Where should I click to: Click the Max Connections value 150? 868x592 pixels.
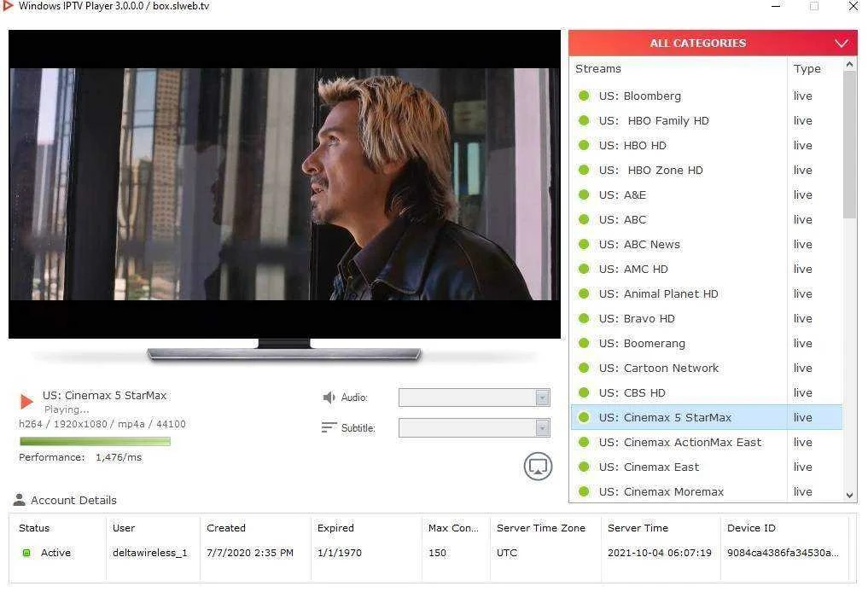437,553
